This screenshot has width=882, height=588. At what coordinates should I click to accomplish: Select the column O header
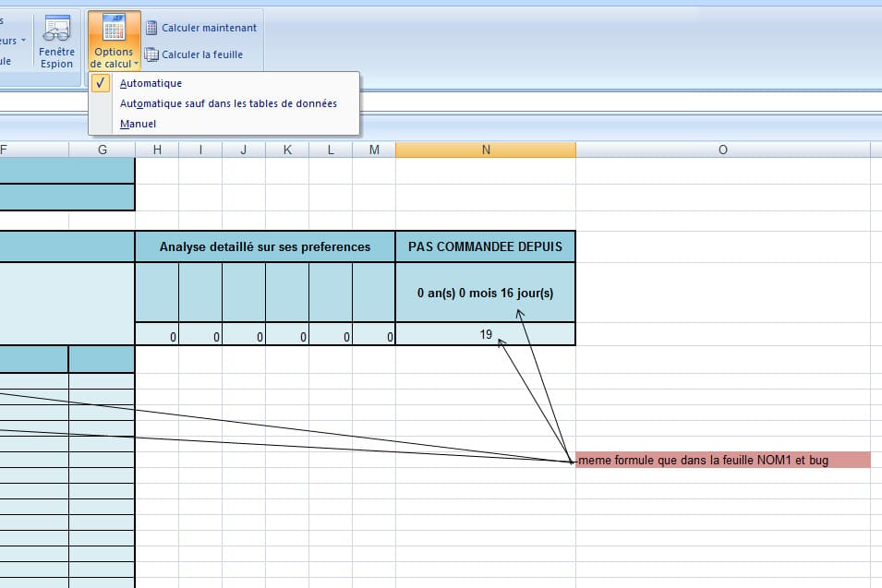pos(722,150)
